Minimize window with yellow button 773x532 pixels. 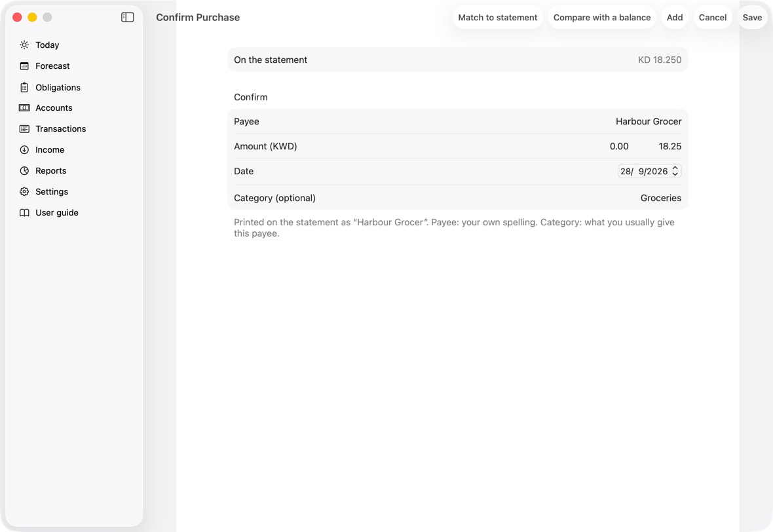tap(32, 17)
